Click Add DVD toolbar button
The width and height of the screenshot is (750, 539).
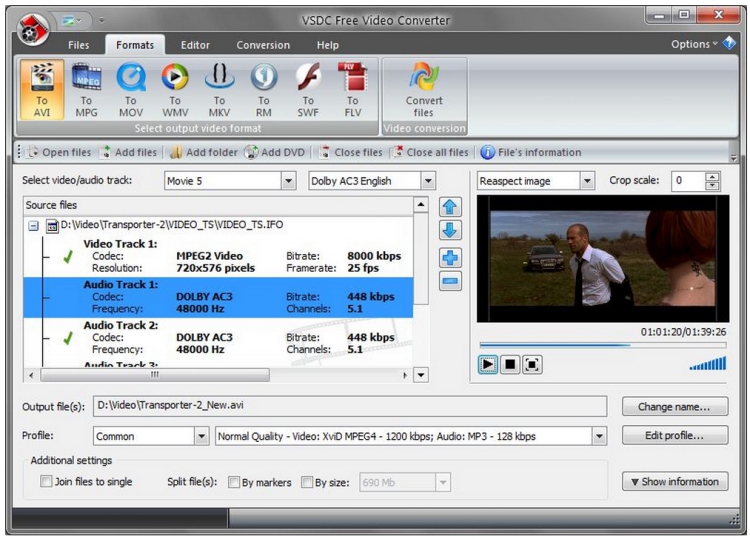coord(275,153)
